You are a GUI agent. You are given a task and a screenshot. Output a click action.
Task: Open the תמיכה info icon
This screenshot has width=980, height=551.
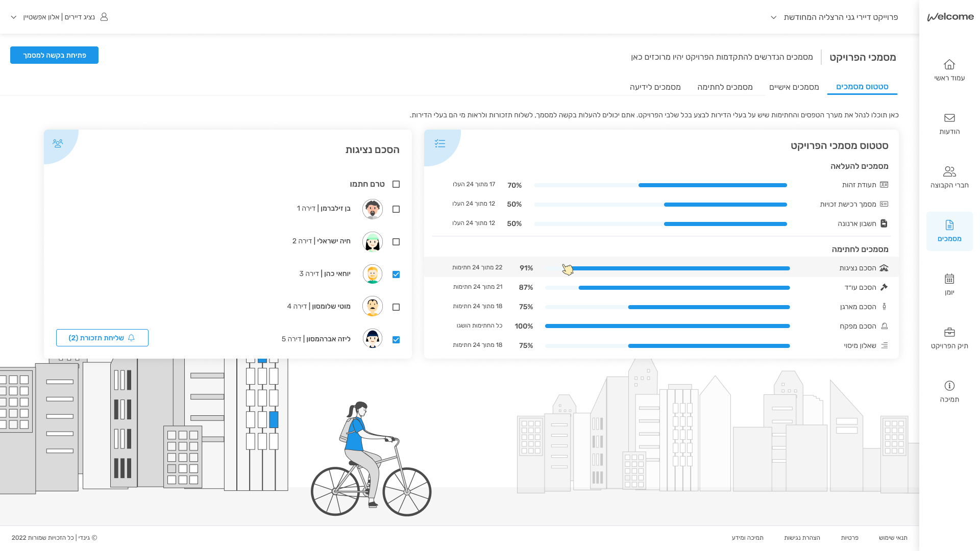point(949,386)
